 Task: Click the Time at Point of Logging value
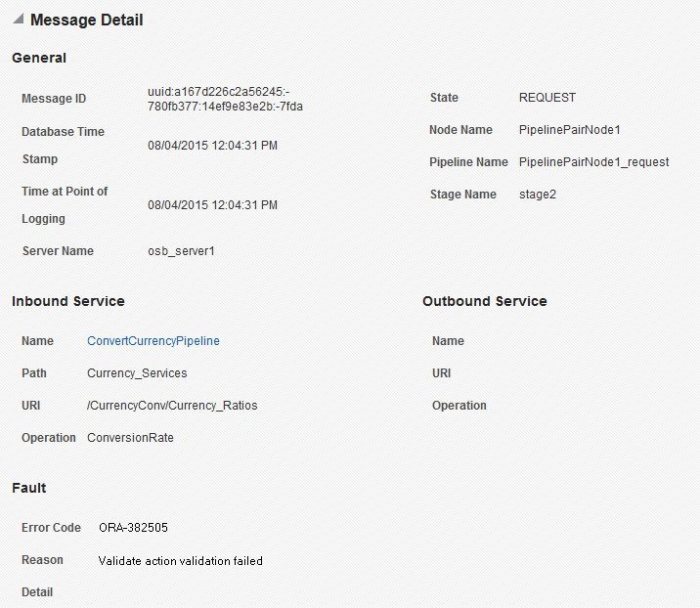(212, 205)
